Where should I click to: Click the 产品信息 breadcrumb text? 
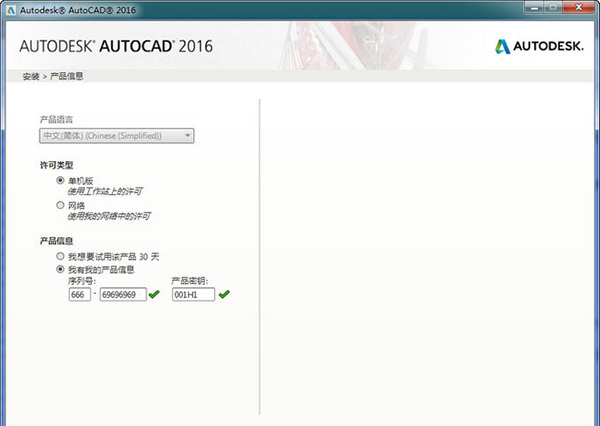point(67,76)
